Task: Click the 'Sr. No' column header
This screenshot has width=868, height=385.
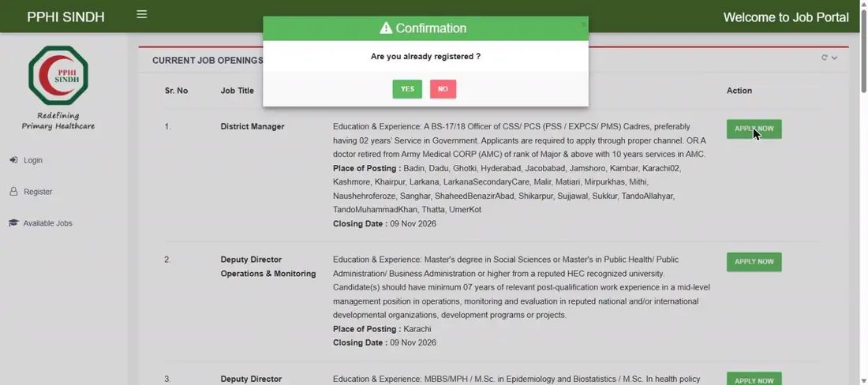Action: (176, 90)
